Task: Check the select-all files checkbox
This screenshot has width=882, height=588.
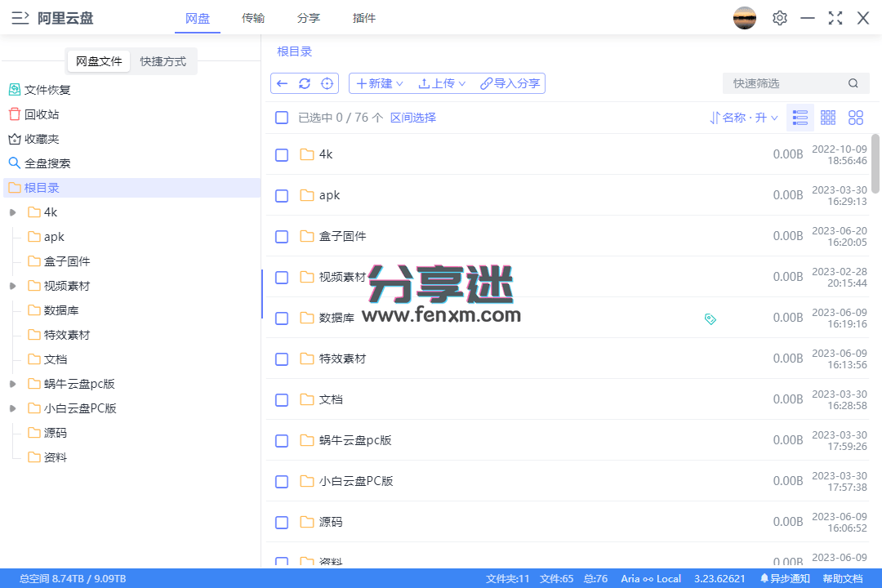Action: [x=282, y=117]
